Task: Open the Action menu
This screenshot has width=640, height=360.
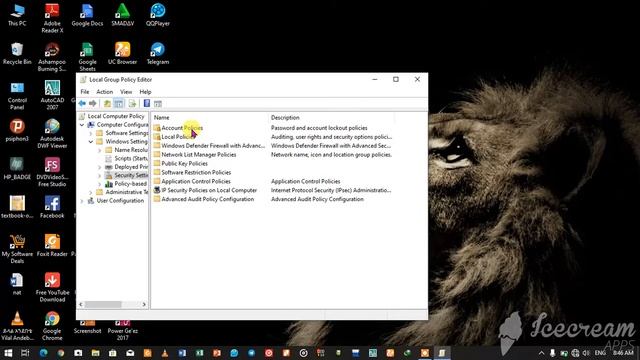Action: click(104, 92)
